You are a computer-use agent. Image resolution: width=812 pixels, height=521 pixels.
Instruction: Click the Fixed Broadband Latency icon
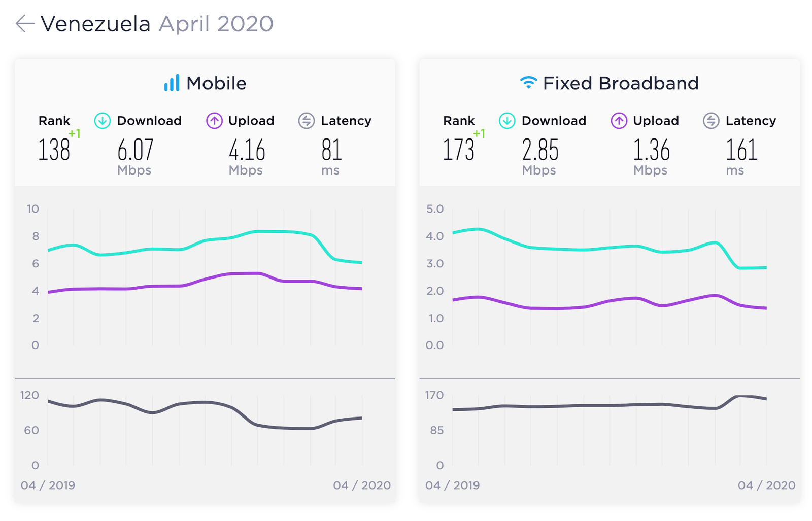(x=711, y=121)
